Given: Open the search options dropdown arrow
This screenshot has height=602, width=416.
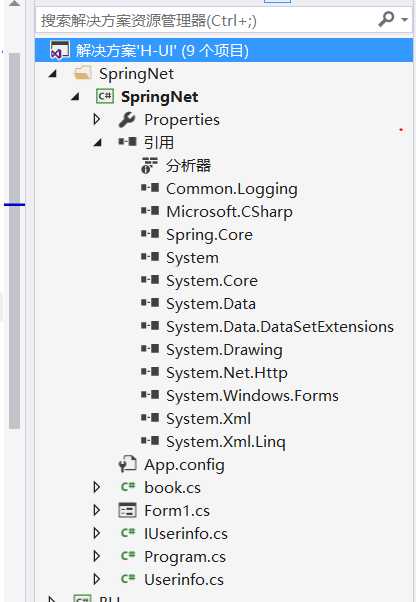Looking at the screenshot, I should 404,19.
